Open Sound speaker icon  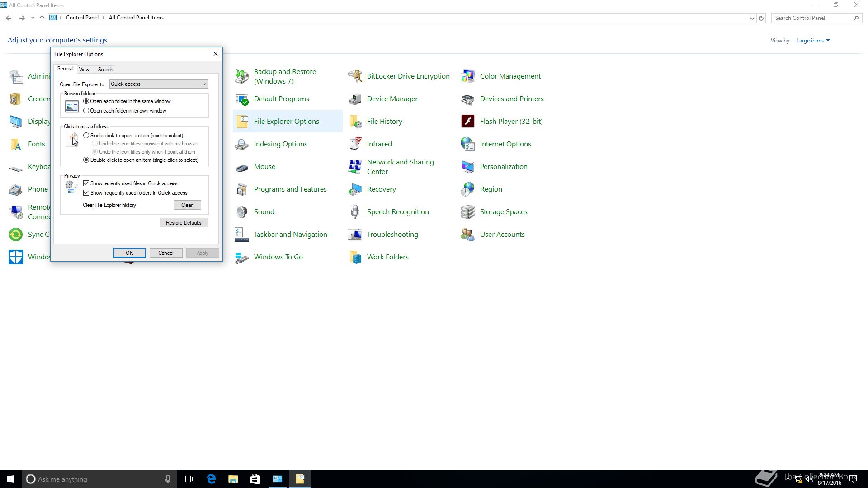pos(242,212)
